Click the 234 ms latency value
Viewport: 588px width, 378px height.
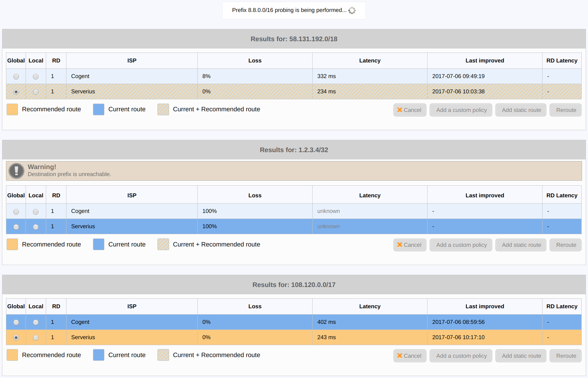(327, 91)
